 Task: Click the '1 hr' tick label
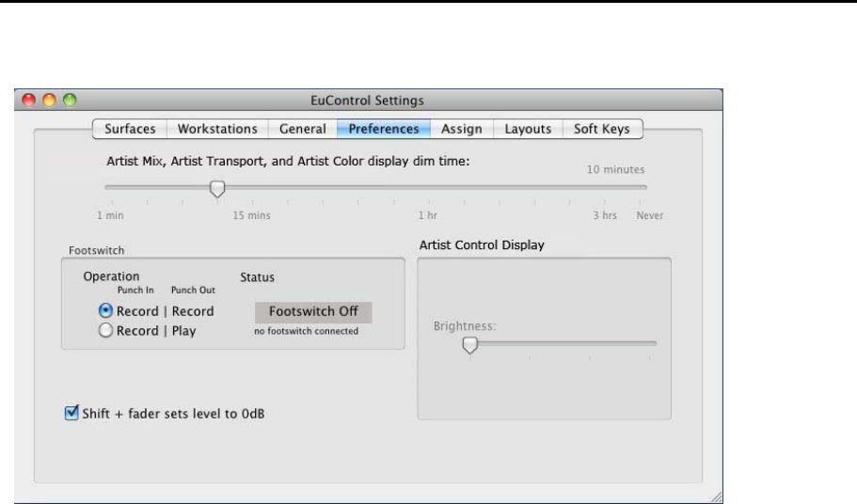click(x=428, y=215)
